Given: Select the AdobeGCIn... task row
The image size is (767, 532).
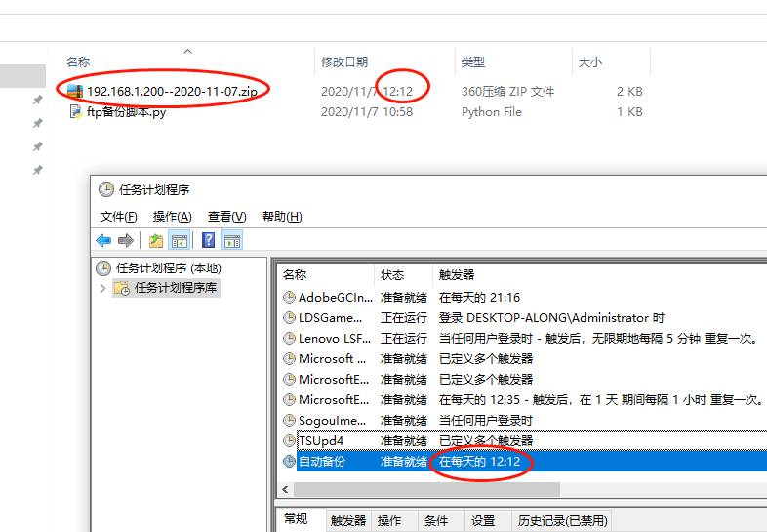Looking at the screenshot, I should pos(336,298).
